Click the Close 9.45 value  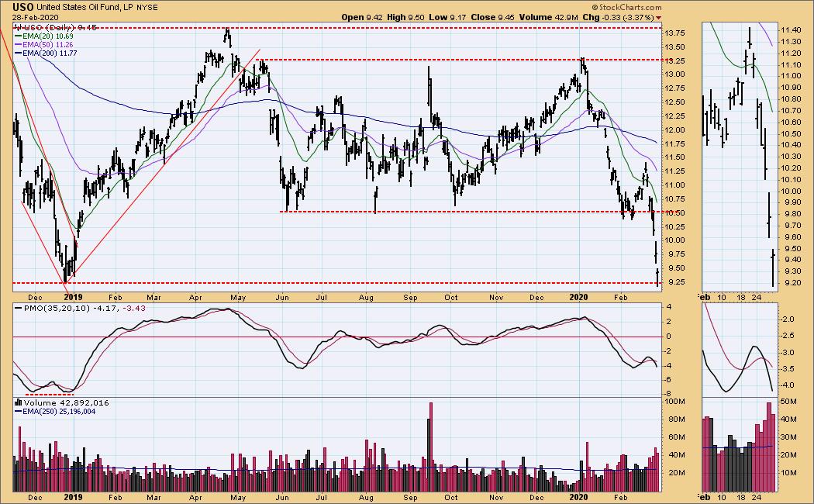[492, 17]
